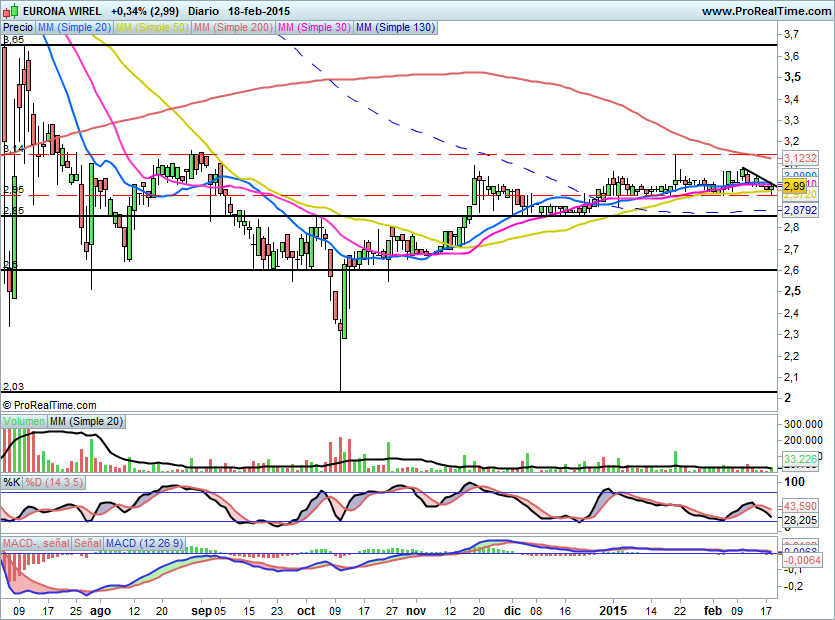This screenshot has width=835, height=620.
Task: Click the magenta MM (Simple 30) label
Action: click(313, 28)
